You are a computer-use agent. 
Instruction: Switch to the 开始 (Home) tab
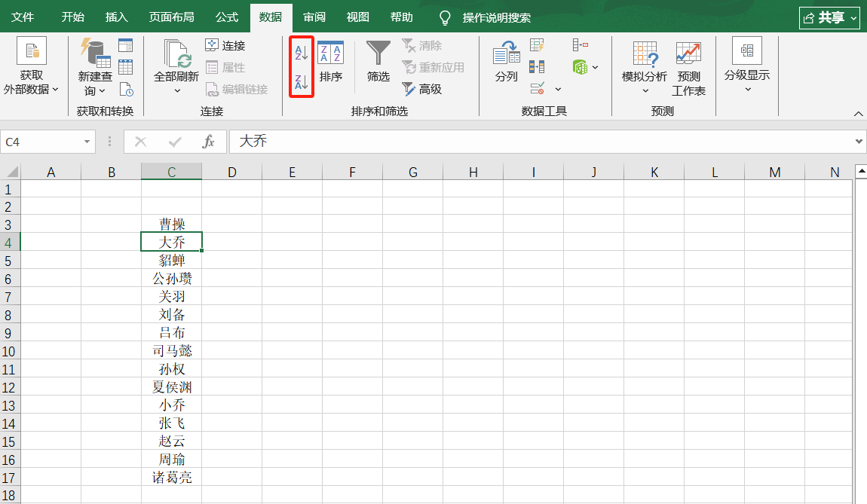point(72,17)
